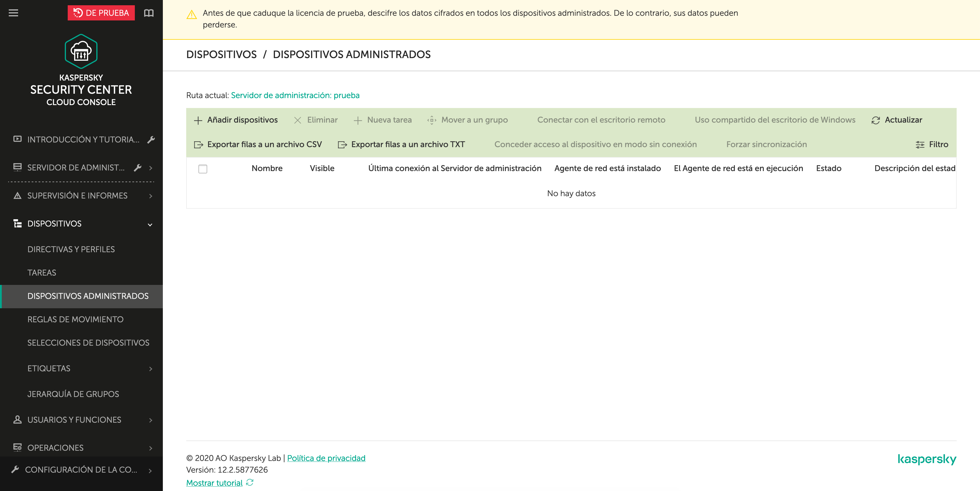This screenshot has width=980, height=491.
Task: Open Reglas de movimiento
Action: (75, 319)
